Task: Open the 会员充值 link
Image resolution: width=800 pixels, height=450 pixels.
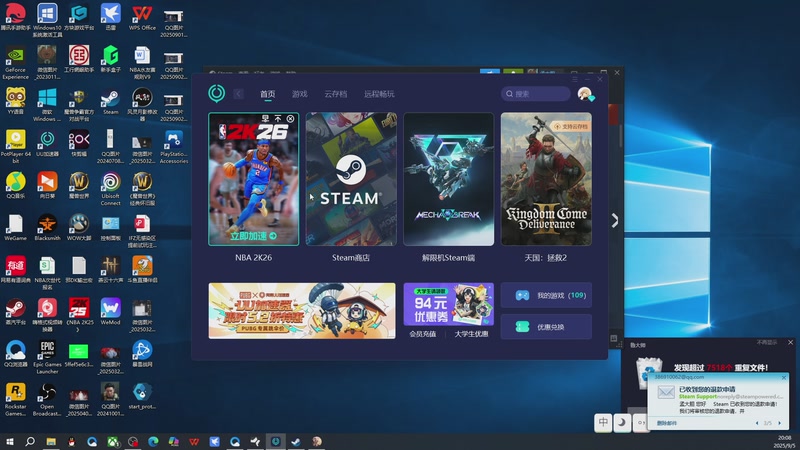Action: [x=422, y=334]
